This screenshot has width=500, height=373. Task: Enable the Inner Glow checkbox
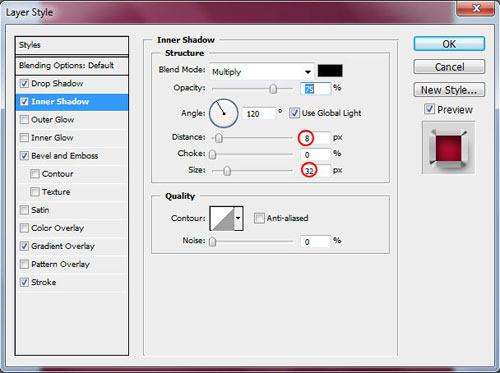(x=24, y=137)
